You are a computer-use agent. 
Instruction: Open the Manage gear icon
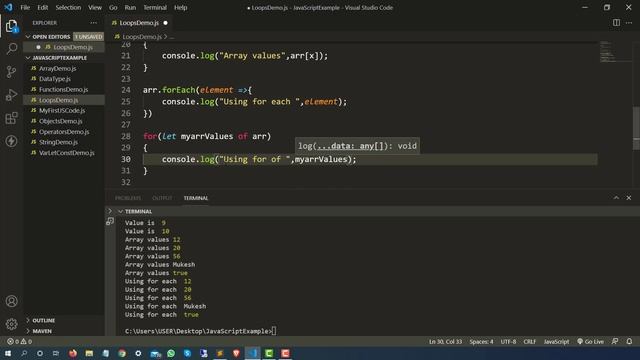(x=11, y=324)
